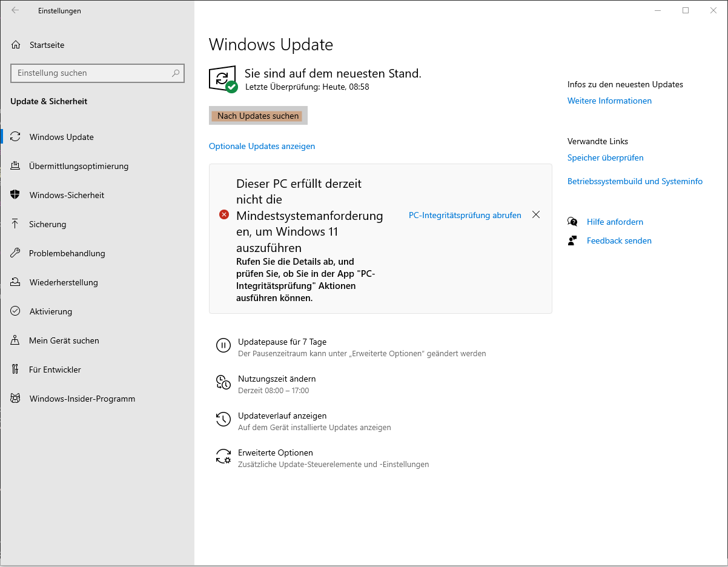728x567 pixels.
Task: Click 'Sie sind auf dem neuesten Stand.' text
Action: point(333,73)
